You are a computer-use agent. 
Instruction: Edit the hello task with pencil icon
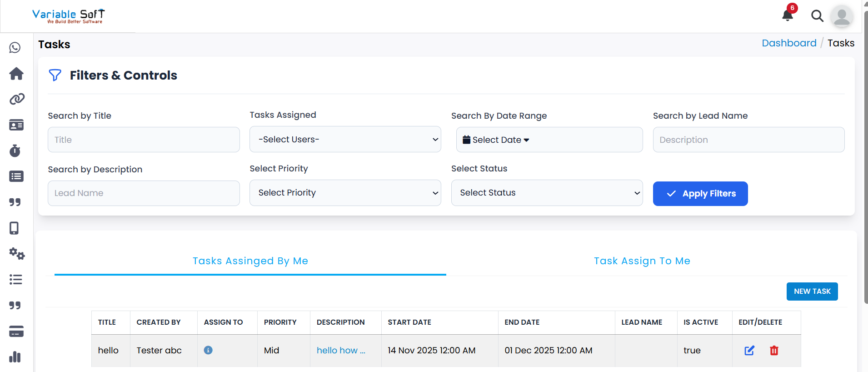[x=749, y=351]
